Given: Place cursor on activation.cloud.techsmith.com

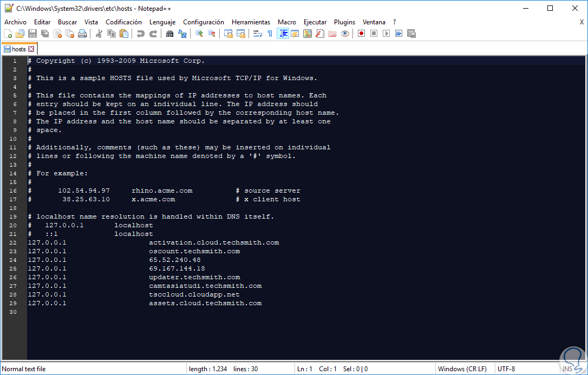Looking at the screenshot, I should [214, 243].
